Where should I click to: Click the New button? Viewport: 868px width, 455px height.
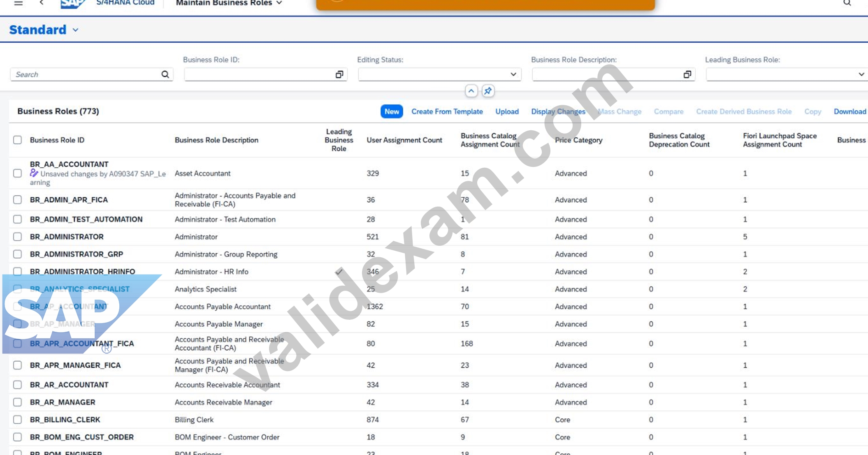tap(392, 111)
